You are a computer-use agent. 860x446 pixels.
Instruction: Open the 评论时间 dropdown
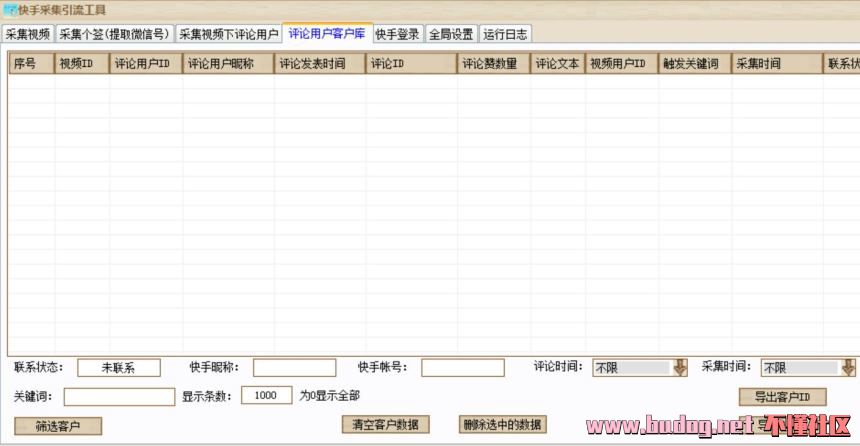pos(640,368)
